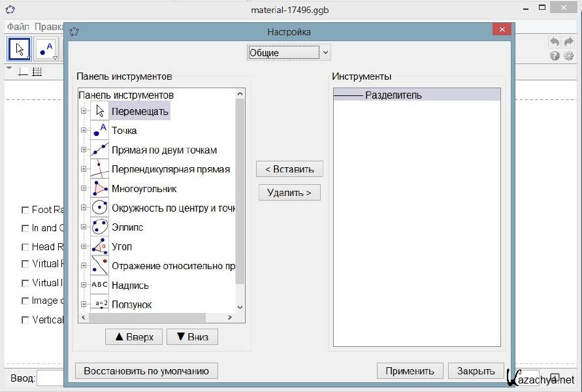Toggle the Foot Ra checkbox
582x392 pixels.
tap(25, 210)
